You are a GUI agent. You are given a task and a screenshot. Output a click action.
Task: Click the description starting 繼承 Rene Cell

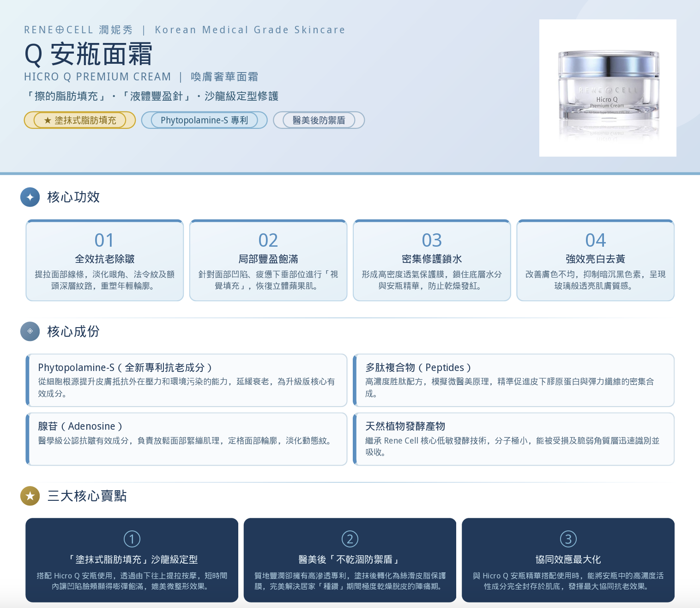pyautogui.click(x=513, y=446)
